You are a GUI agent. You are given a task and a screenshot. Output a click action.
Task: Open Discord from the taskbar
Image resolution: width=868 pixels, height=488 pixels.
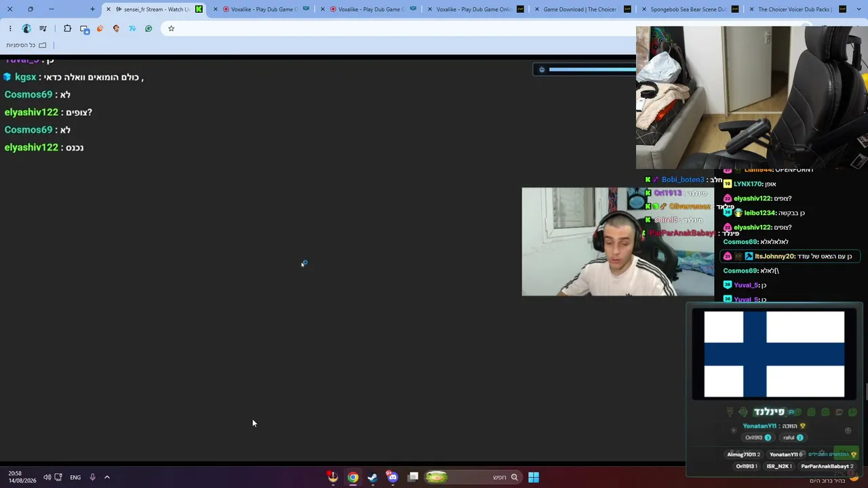coord(393,477)
